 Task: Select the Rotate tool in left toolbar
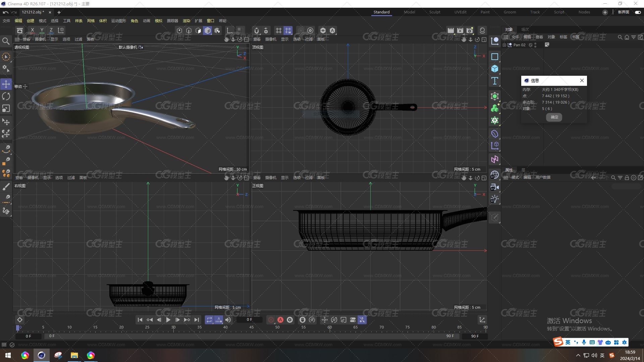tap(6, 97)
